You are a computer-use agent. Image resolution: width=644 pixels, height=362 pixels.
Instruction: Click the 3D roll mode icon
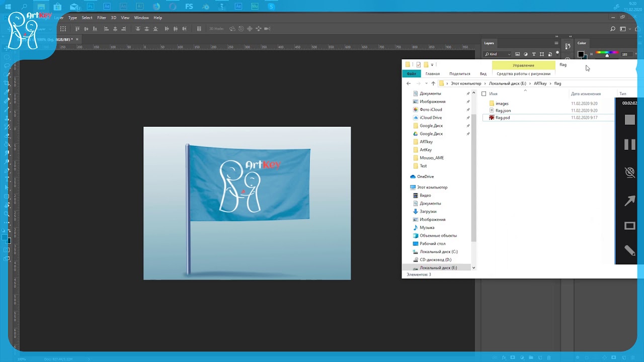pos(241,29)
